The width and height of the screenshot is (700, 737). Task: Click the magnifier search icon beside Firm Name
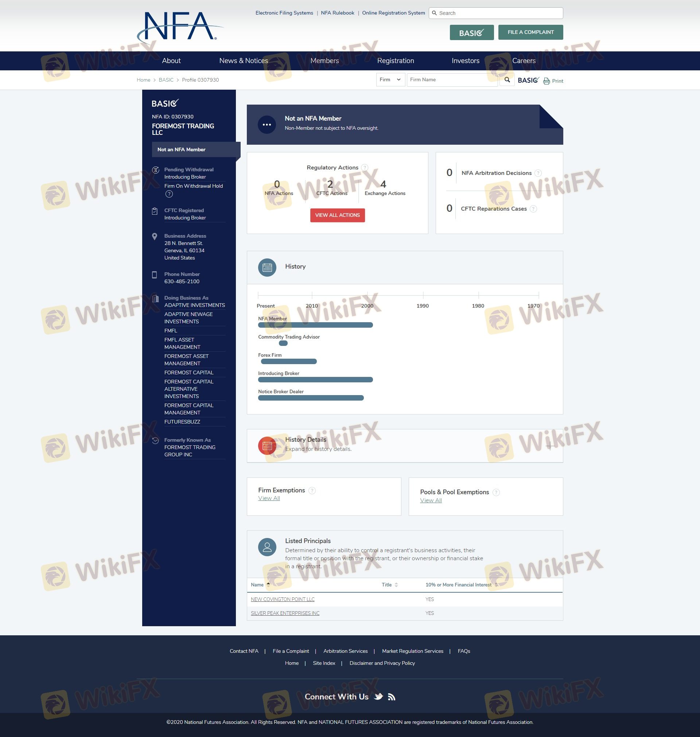[507, 80]
